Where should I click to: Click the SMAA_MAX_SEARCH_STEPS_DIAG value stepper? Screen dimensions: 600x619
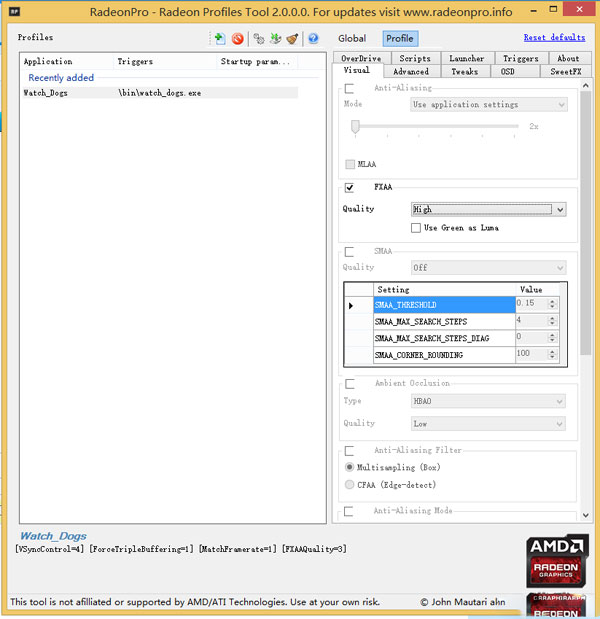point(552,338)
